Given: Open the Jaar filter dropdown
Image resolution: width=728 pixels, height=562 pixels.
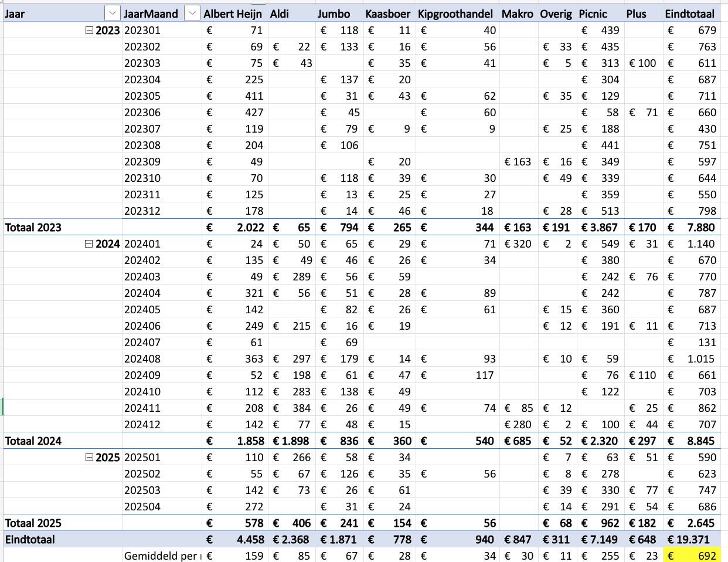Looking at the screenshot, I should (112, 13).
